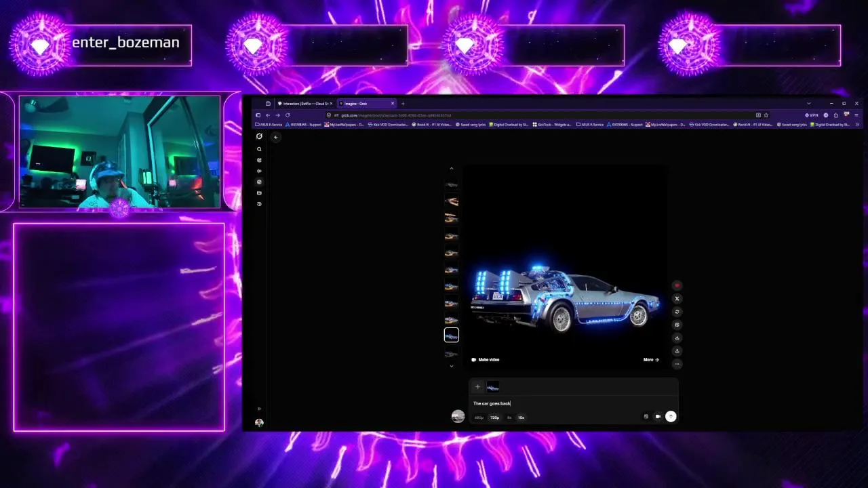
Task: Show hidden bookmarks with the overflow chevron
Action: [x=857, y=125]
